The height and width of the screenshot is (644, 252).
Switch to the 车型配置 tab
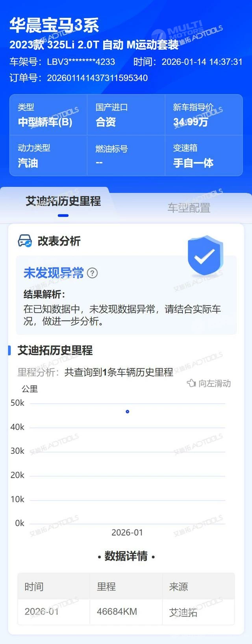tap(189, 208)
